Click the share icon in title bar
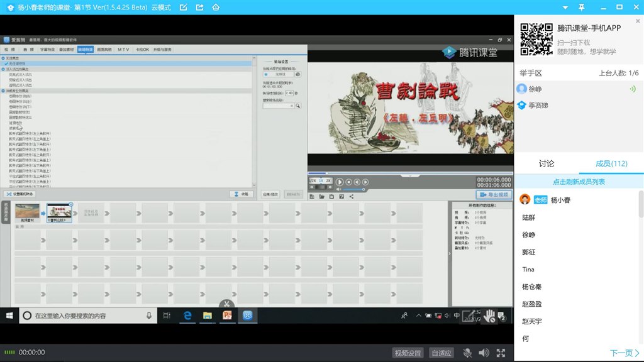 coord(199,8)
